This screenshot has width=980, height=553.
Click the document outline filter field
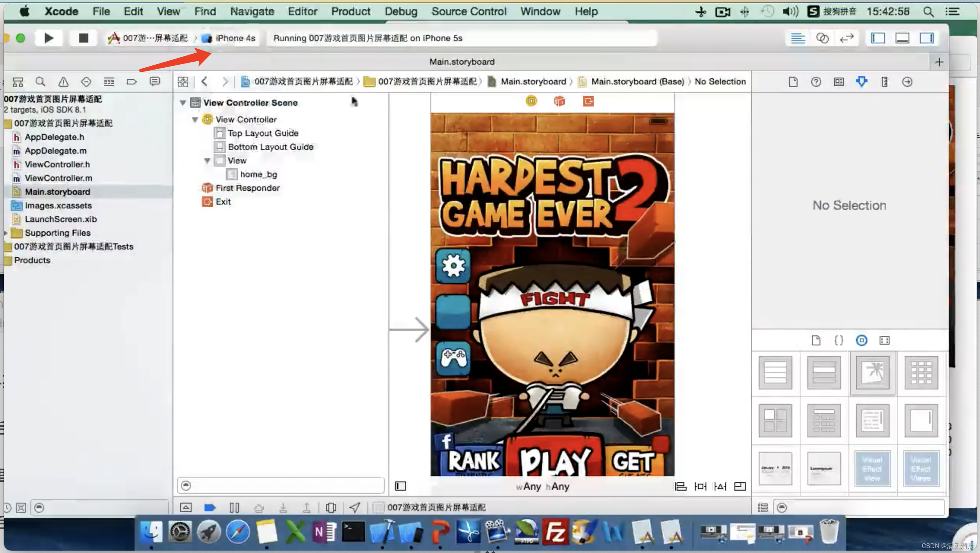(x=281, y=485)
